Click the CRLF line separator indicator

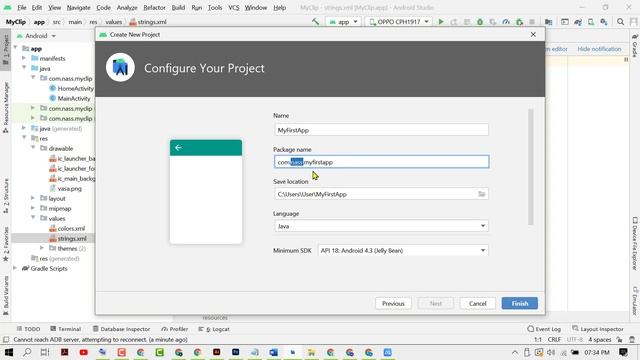pyautogui.click(x=554, y=339)
